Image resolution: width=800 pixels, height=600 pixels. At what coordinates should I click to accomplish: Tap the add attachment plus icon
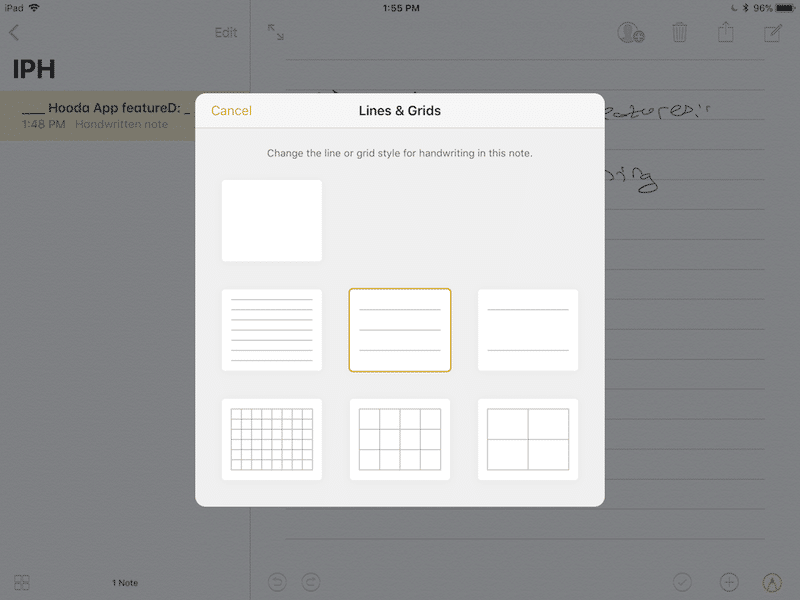click(729, 581)
